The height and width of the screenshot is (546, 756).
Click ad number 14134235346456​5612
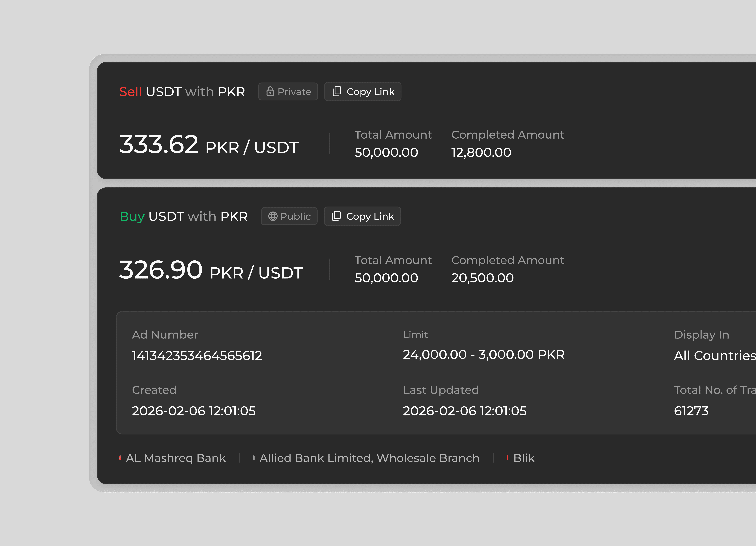(x=197, y=356)
